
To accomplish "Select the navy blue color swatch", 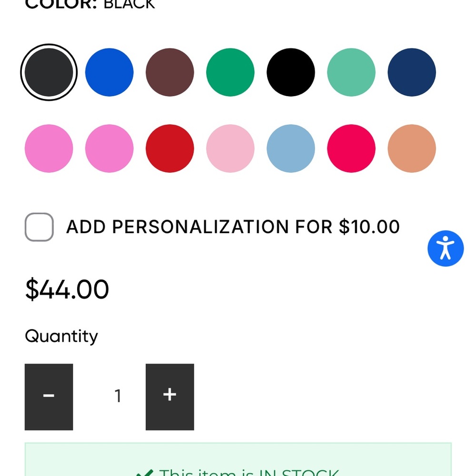I will 412,72.
